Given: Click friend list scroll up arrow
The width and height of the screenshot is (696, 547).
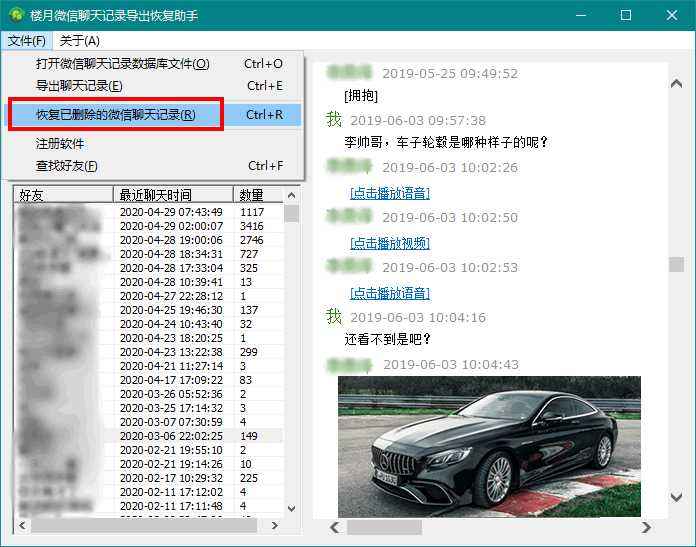Looking at the screenshot, I should [292, 195].
